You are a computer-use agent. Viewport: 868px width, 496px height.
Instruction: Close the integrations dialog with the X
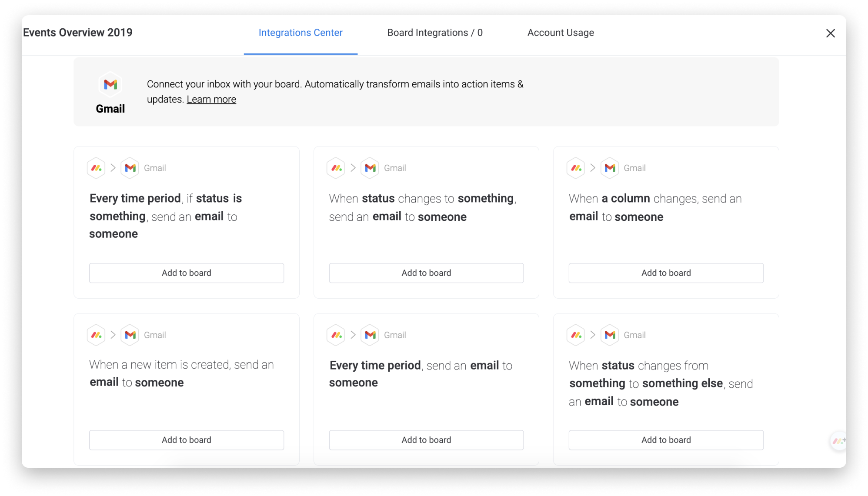(830, 33)
